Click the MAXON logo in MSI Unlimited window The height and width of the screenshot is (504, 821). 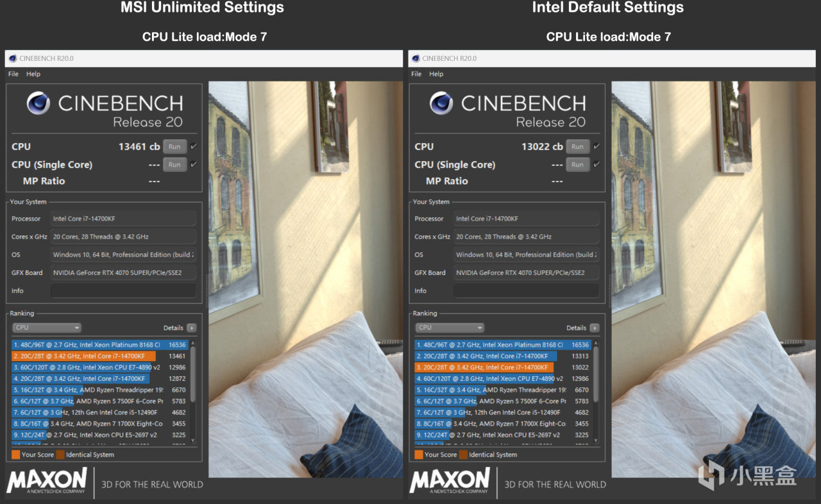click(x=47, y=481)
